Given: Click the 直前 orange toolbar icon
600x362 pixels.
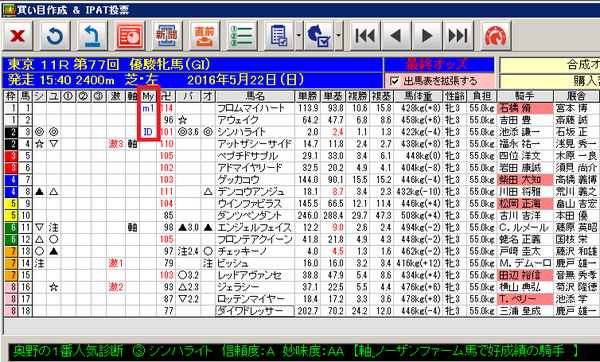Looking at the screenshot, I should (x=204, y=36).
